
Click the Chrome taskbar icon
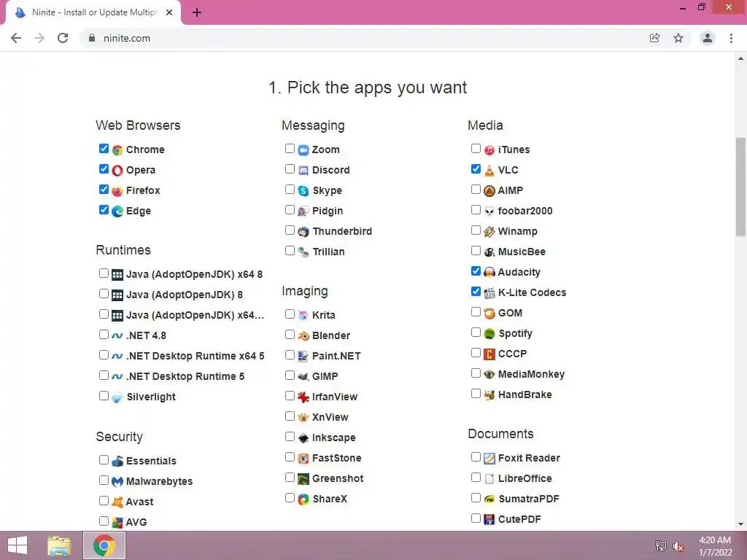pyautogui.click(x=104, y=545)
